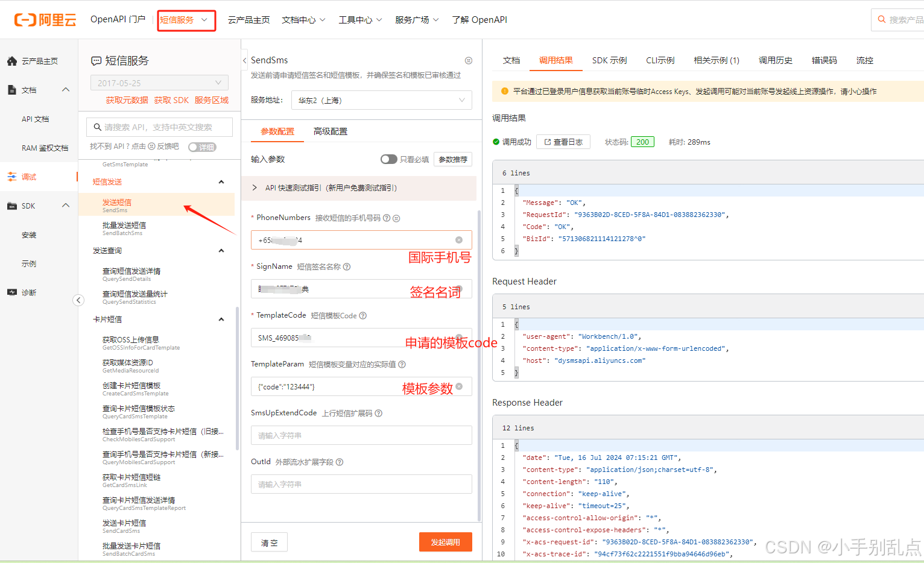Click the API search input field

160,127
